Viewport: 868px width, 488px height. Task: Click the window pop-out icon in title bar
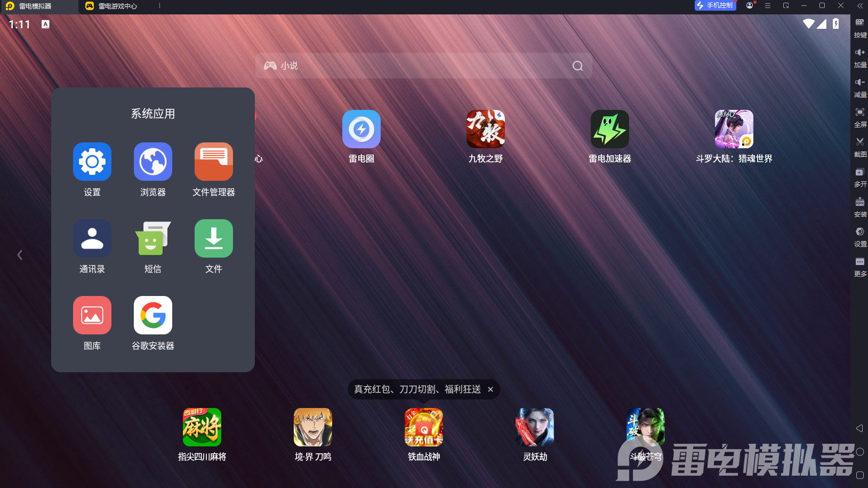(x=786, y=5)
